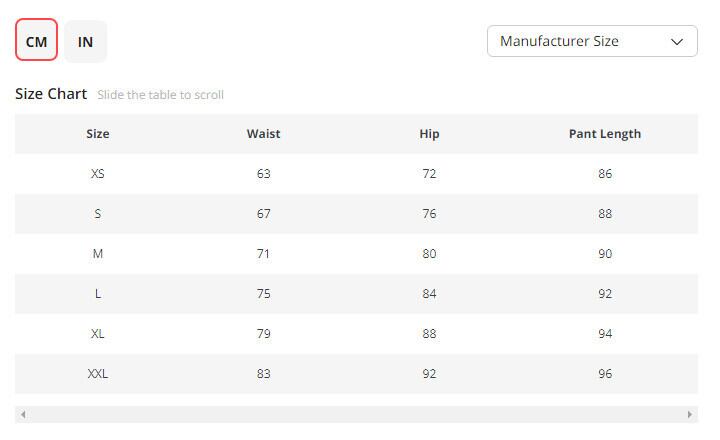
Task: Select the XL size row label
Action: pyautogui.click(x=98, y=334)
